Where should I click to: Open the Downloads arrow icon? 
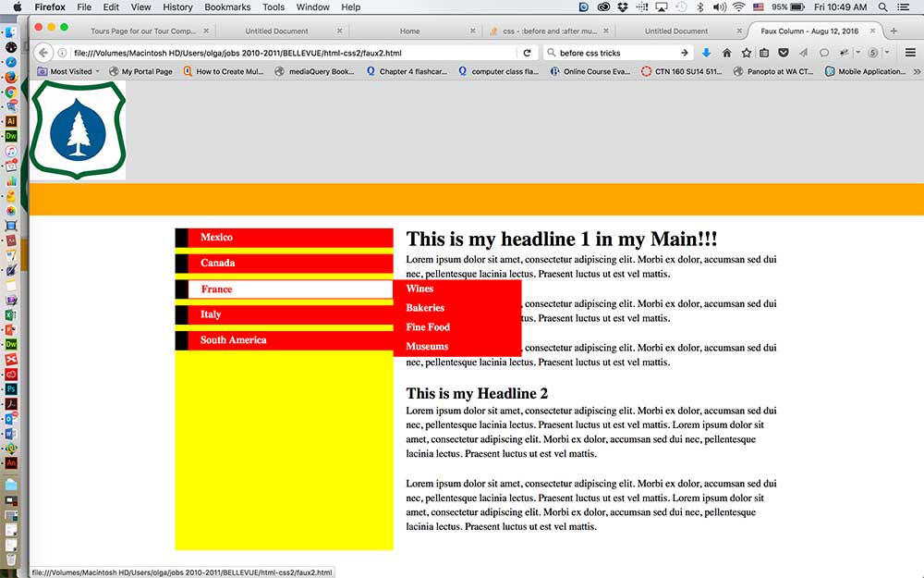[707, 53]
